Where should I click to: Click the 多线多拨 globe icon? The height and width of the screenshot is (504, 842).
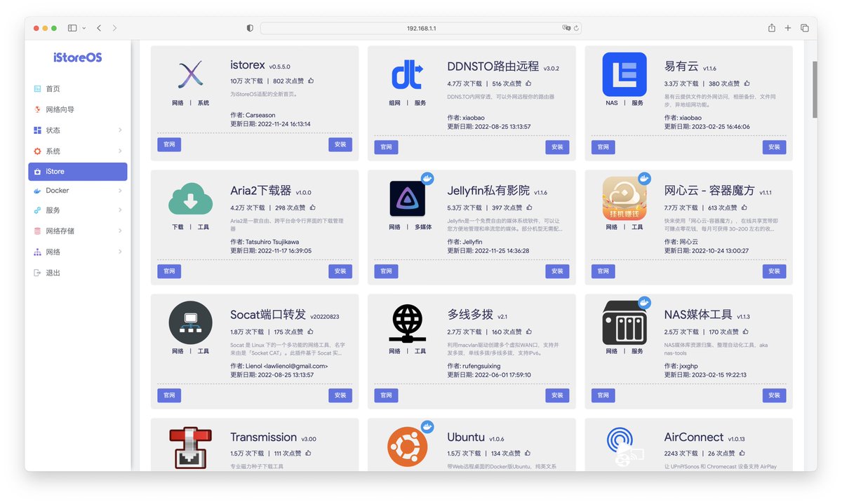click(x=407, y=322)
